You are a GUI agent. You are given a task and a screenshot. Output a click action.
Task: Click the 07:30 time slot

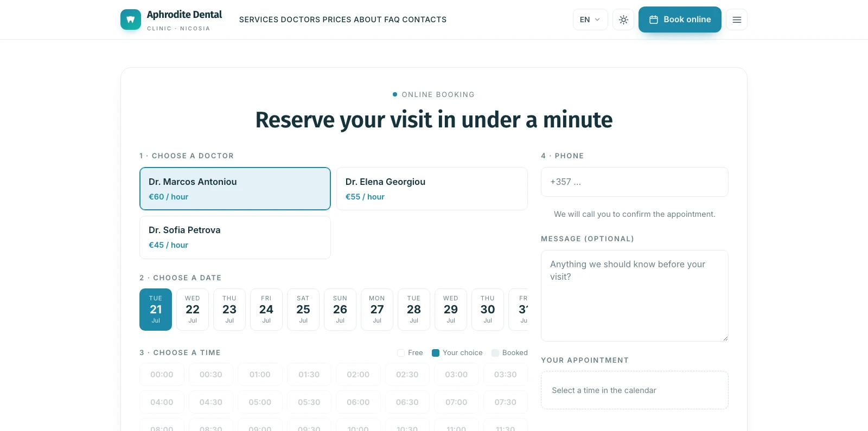tap(506, 402)
